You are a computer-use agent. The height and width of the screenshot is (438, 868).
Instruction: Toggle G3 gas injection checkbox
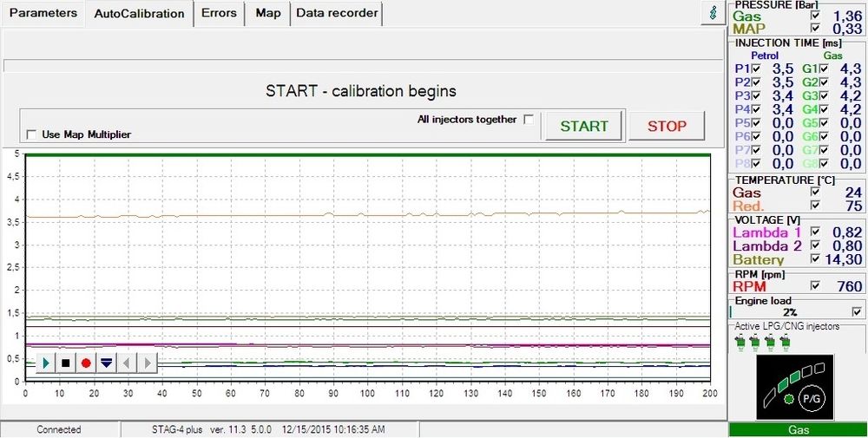[x=825, y=96]
